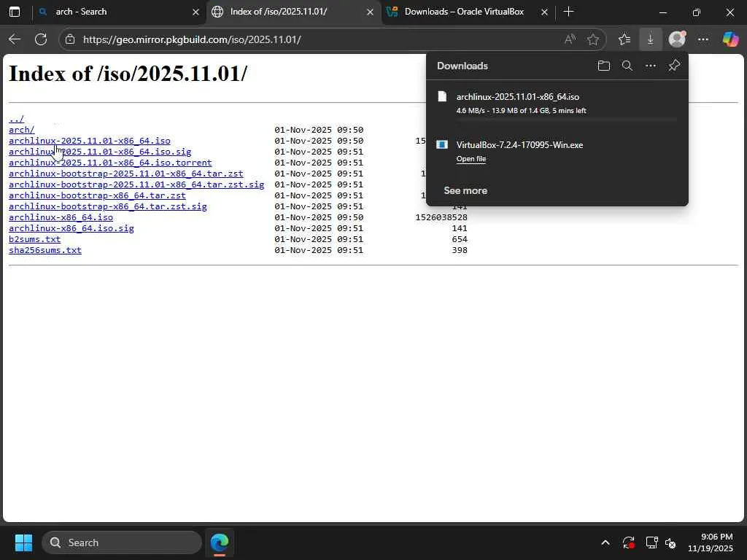Switch to Downloads – Oracle VirtualBox tab
The image size is (747, 560).
click(468, 12)
